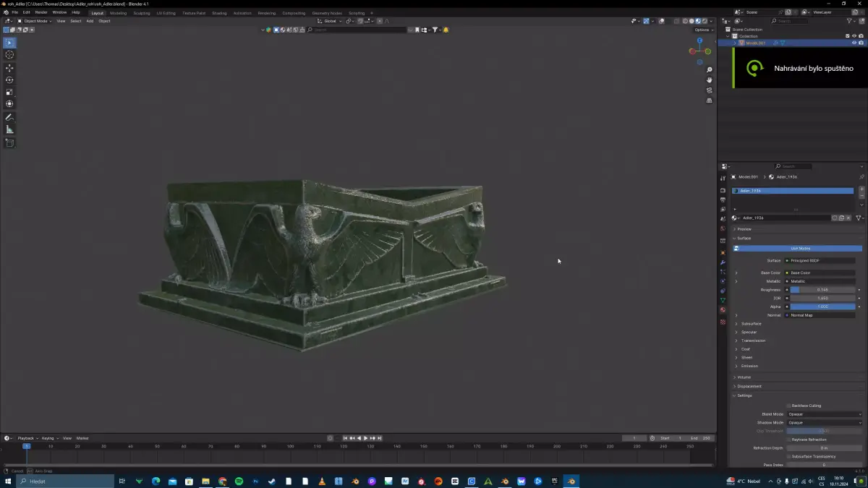Toggle Backface Culling checkbox
Screen dimensions: 868x488
[x=788, y=406]
